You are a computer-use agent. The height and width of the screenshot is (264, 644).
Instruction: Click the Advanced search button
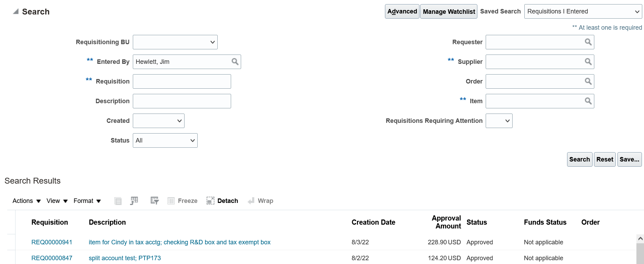[402, 11]
